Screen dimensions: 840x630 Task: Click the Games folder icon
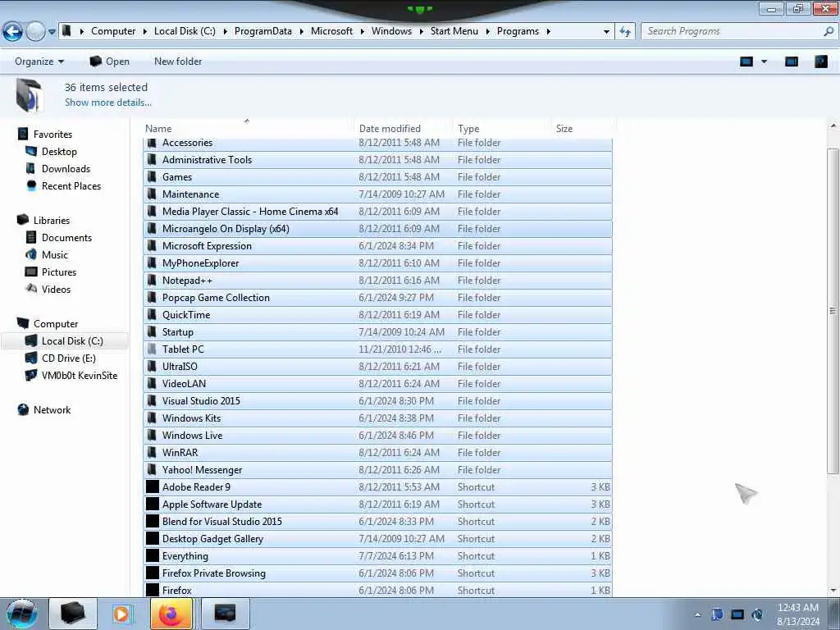152,177
